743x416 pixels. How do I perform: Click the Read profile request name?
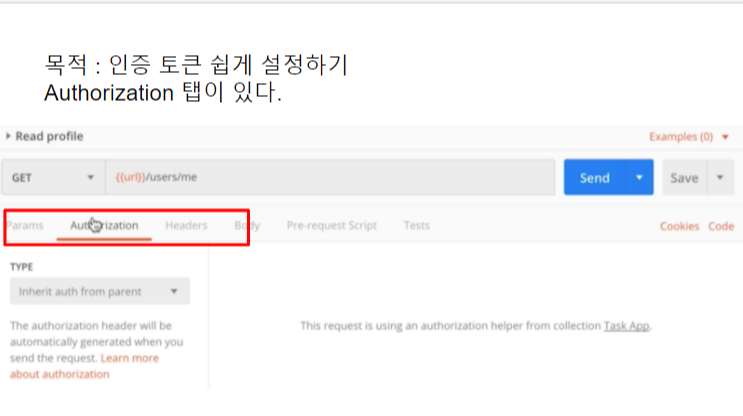49,136
